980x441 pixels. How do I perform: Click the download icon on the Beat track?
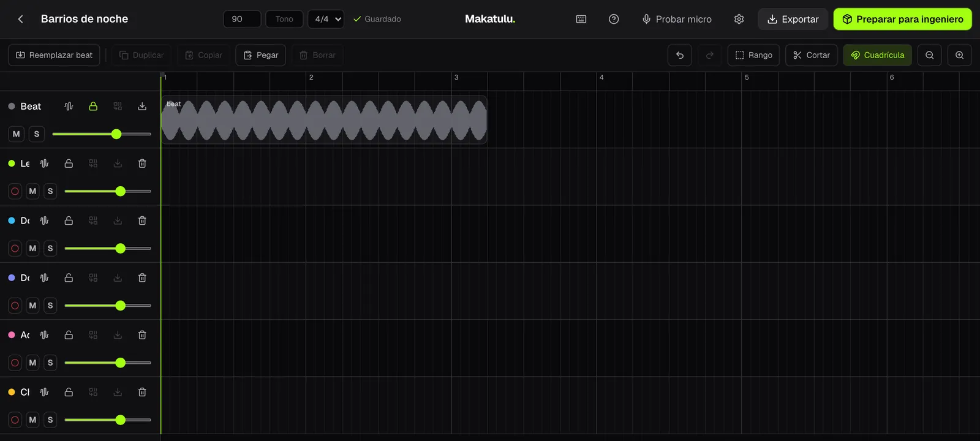coord(142,106)
